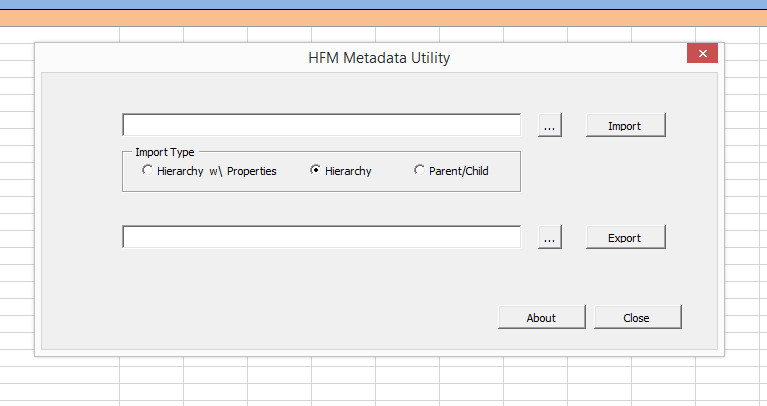The width and height of the screenshot is (767, 406).
Task: Browse for import file with ellipsis button
Action: [x=550, y=125]
